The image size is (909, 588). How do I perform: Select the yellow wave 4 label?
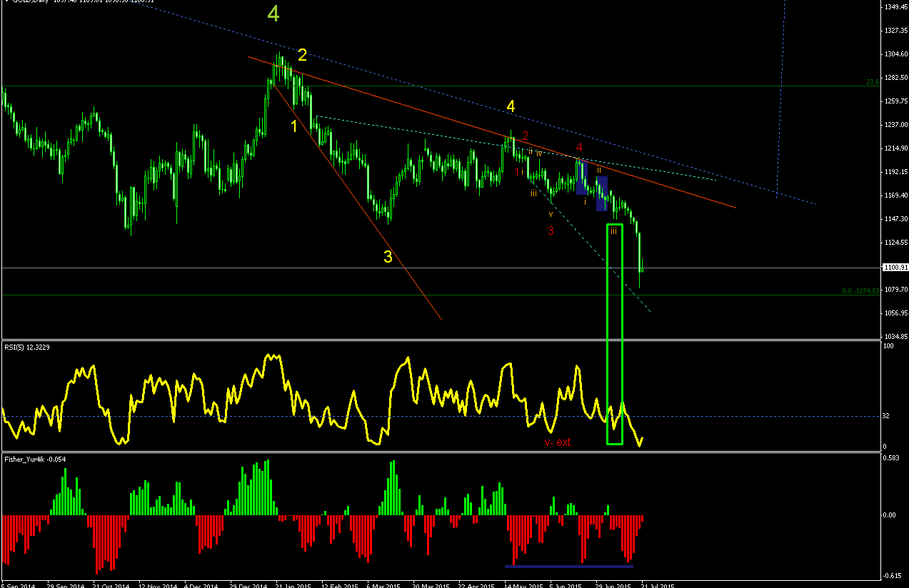coord(511,106)
